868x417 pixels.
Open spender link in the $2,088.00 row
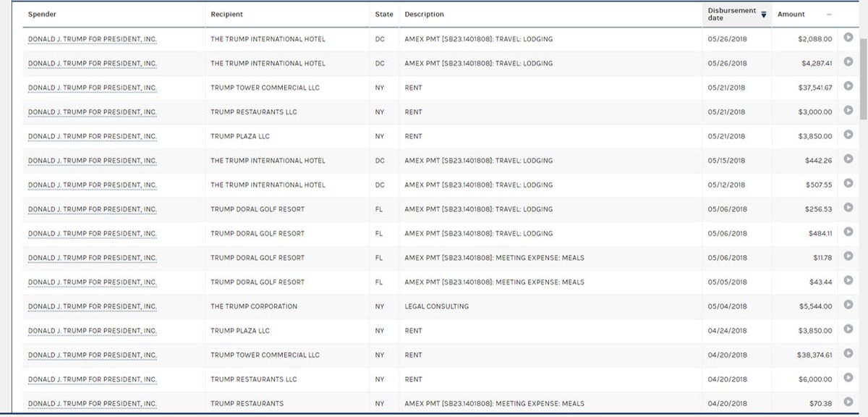coord(93,39)
